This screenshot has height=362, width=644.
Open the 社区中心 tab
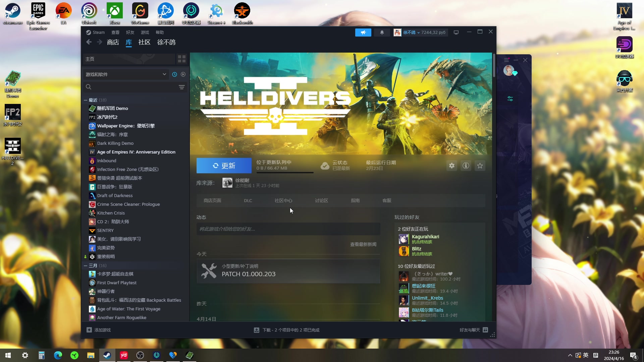(x=283, y=200)
